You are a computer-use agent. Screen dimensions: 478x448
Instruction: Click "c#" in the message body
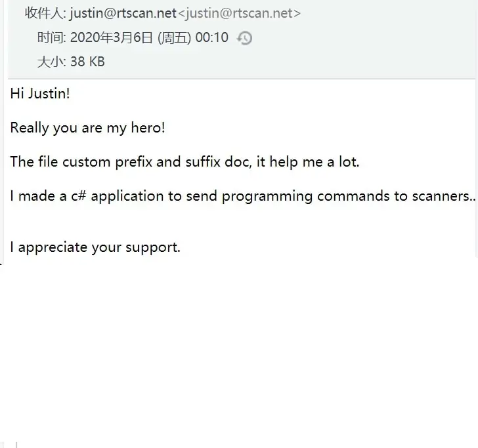(79, 196)
